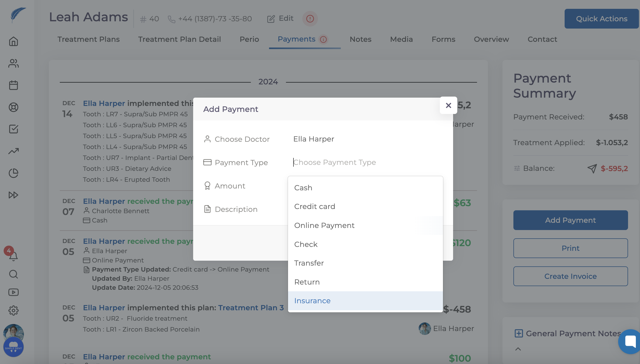Collapse notes section with chevron up arrow
Image resolution: width=640 pixels, height=364 pixels.
coord(518,349)
